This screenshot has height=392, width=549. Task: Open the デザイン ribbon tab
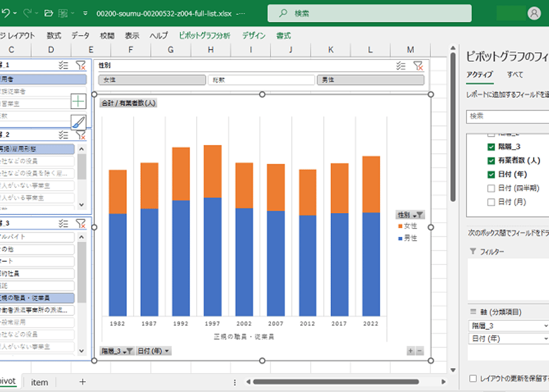pos(254,36)
